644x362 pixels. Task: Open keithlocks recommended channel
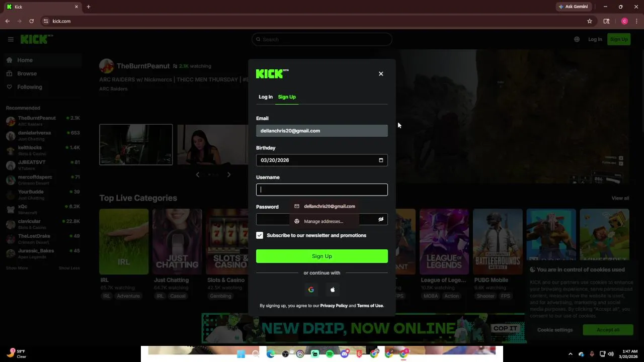(x=43, y=150)
